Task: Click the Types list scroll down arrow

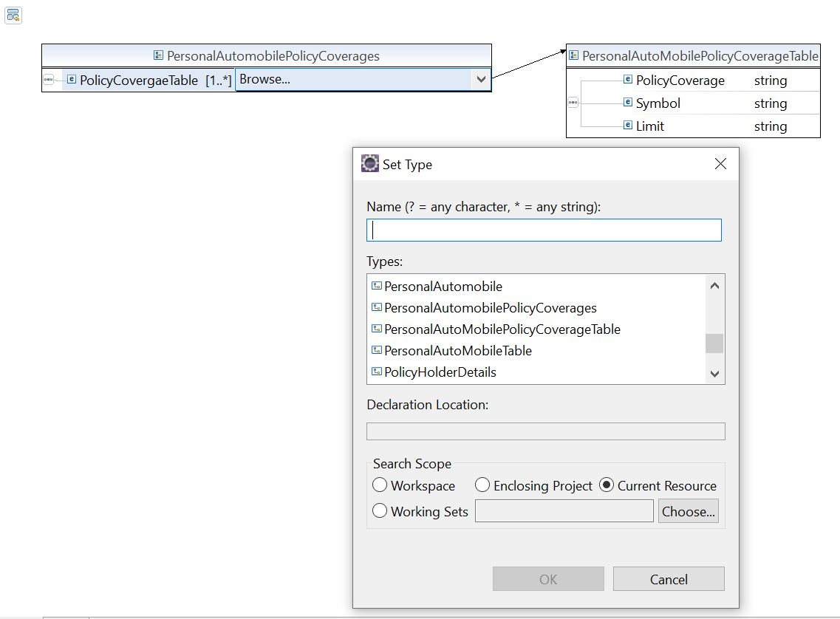Action: point(714,374)
